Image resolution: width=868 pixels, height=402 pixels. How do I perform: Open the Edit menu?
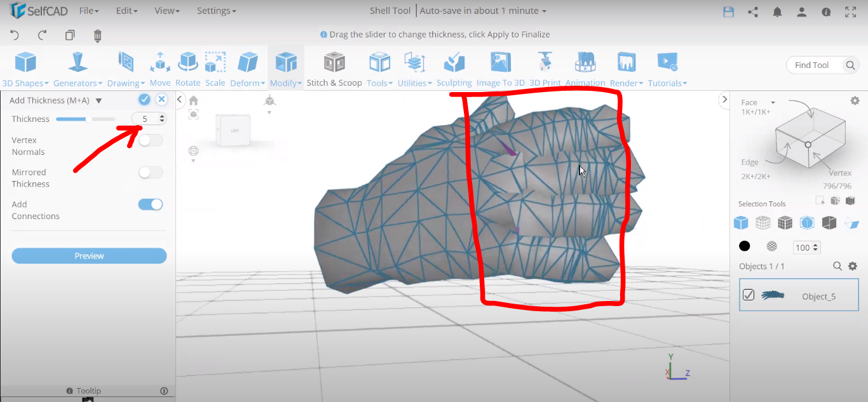pyautogui.click(x=127, y=11)
